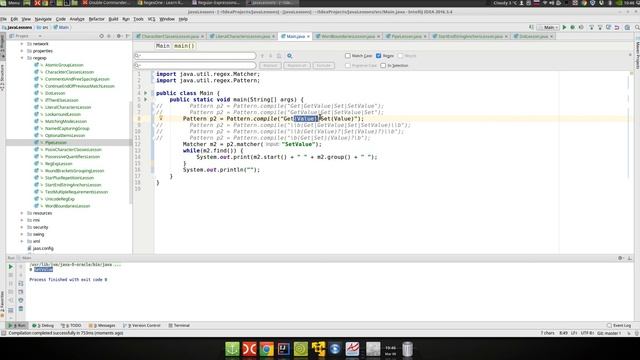
Task: Open the Debug tool window tab
Action: [43, 325]
